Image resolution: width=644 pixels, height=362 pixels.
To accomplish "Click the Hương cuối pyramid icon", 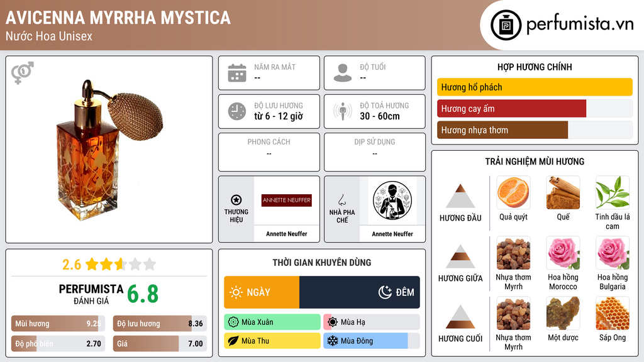I will point(460,317).
